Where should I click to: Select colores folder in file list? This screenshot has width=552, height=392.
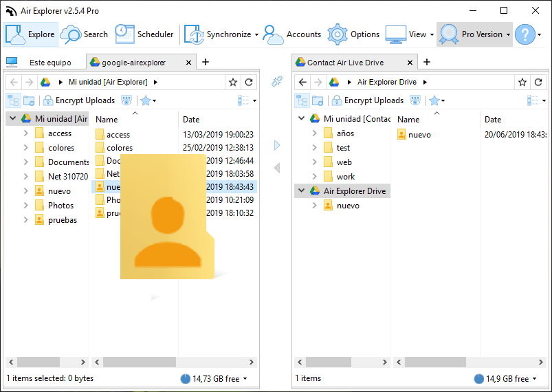(x=114, y=148)
